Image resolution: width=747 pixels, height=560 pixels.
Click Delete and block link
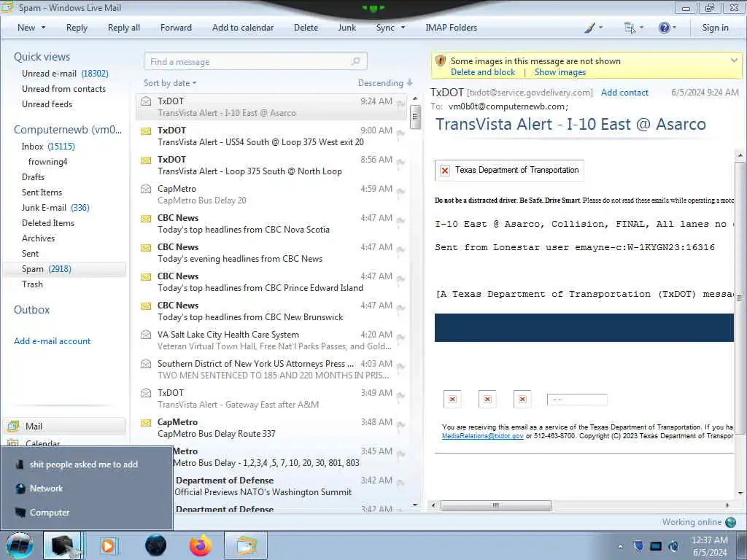483,72
